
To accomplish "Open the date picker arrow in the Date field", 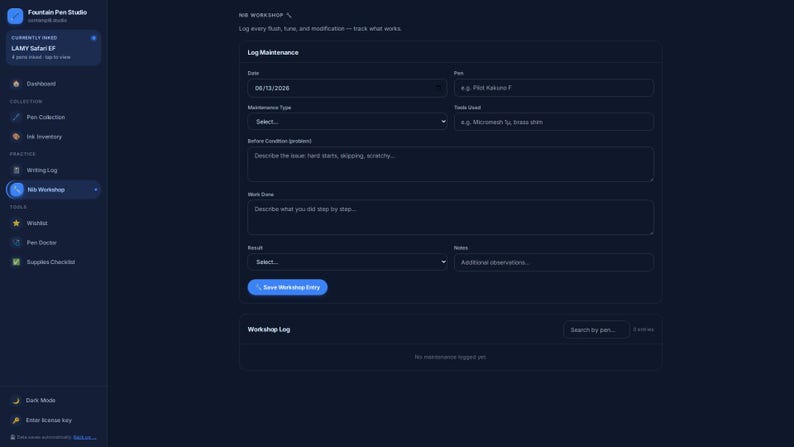I will pos(438,88).
